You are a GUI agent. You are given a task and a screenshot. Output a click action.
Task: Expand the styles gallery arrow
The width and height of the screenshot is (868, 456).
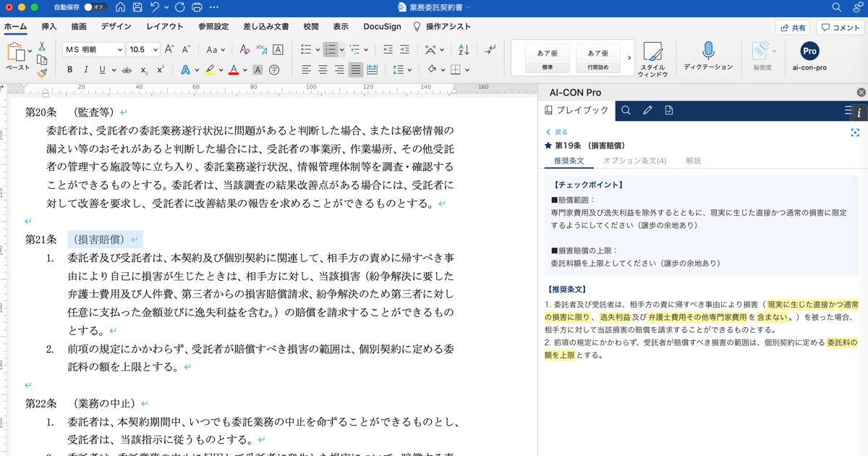(629, 58)
